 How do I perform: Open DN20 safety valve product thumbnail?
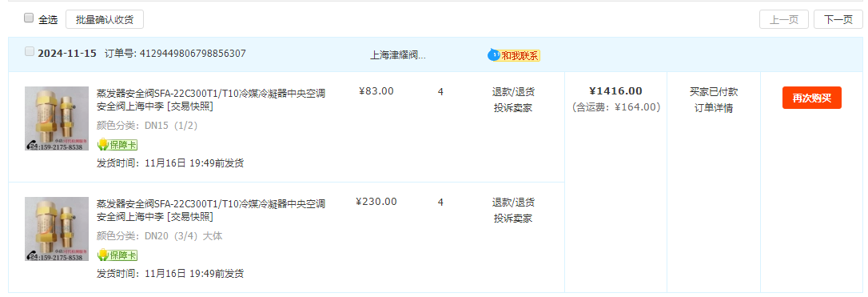click(x=57, y=229)
